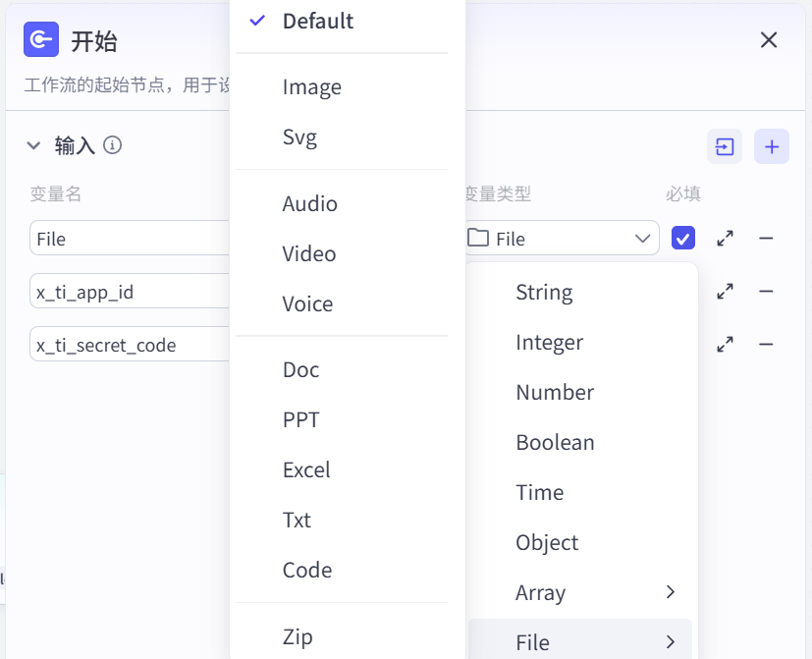This screenshot has width=812, height=659.
Task: Close the 开始 node panel
Action: 769,39
